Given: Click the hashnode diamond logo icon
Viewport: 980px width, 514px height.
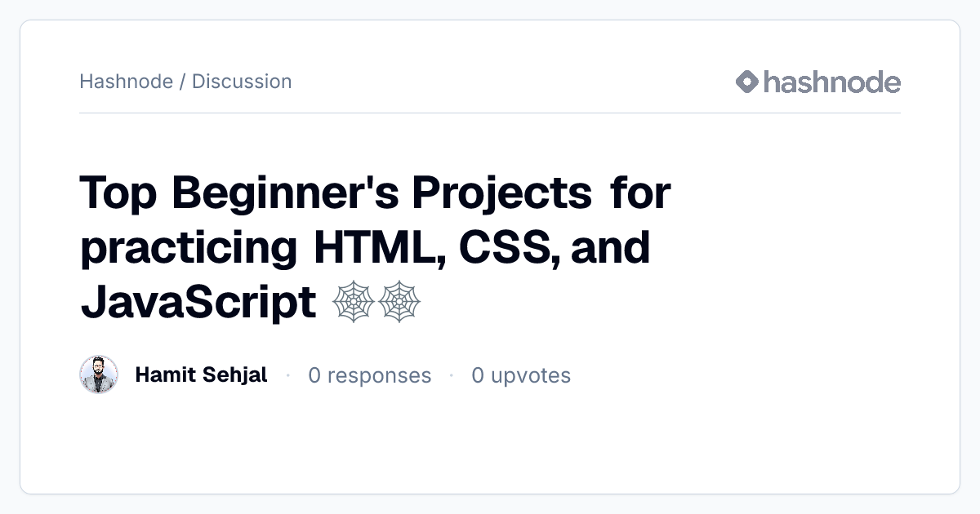Looking at the screenshot, I should click(x=747, y=82).
